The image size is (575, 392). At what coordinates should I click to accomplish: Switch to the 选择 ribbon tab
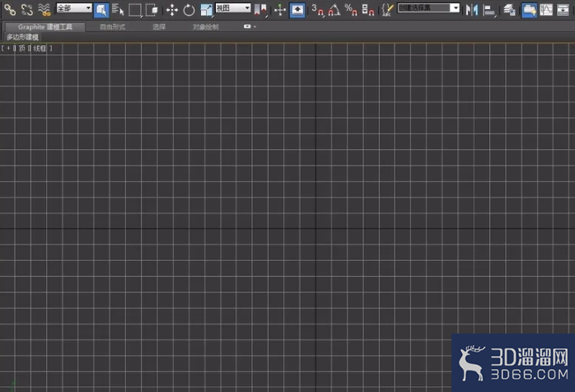(159, 27)
